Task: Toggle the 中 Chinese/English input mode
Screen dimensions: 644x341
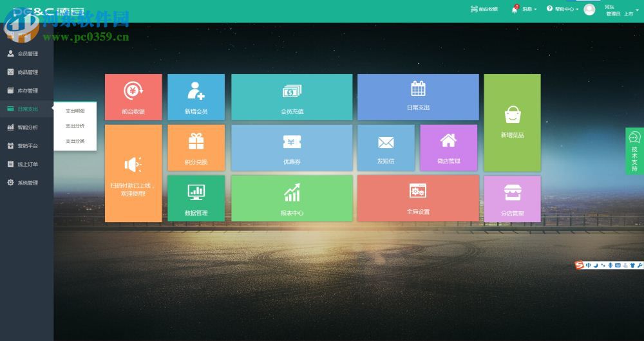Action: coord(588,266)
